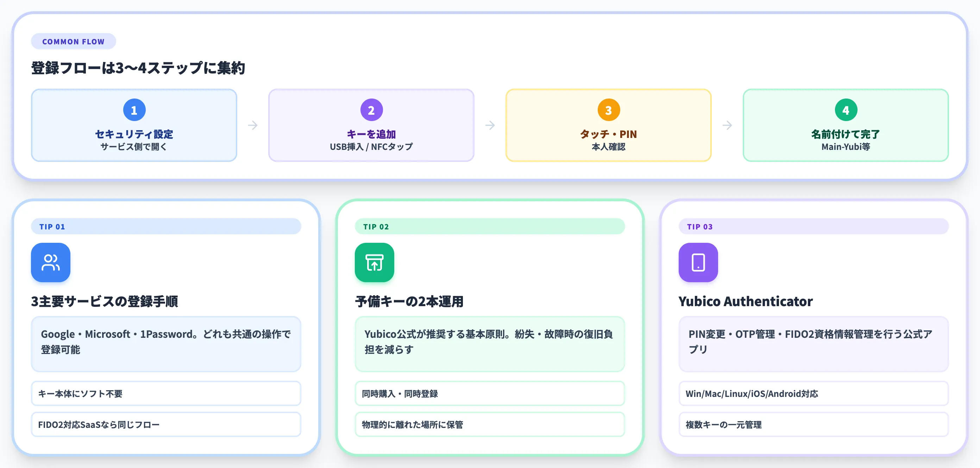The image size is (980, 468).
Task: Select the TIP 02 label bar
Action: tap(490, 226)
